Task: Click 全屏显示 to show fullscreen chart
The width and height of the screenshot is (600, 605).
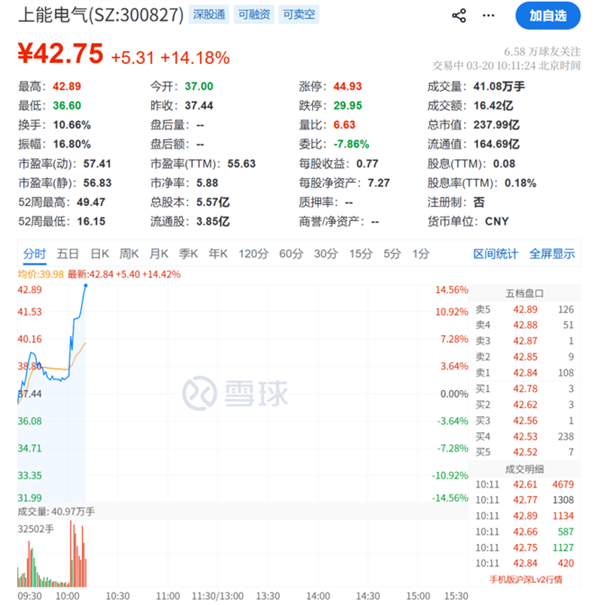Action: (552, 254)
